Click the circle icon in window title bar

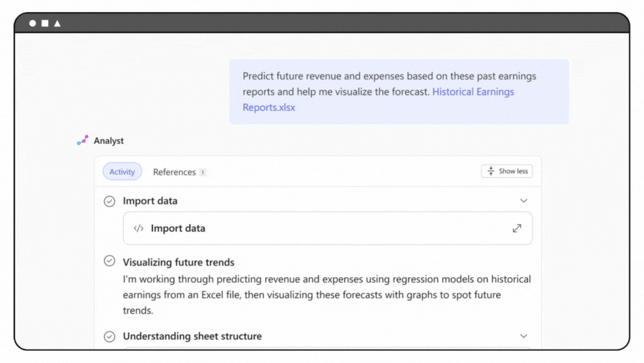tap(32, 24)
